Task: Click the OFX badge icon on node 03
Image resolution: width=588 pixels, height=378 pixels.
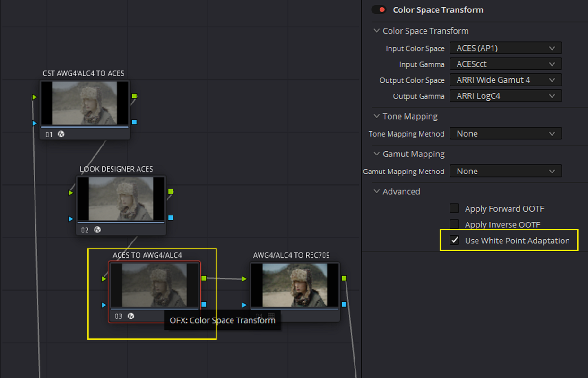Action: tap(131, 316)
